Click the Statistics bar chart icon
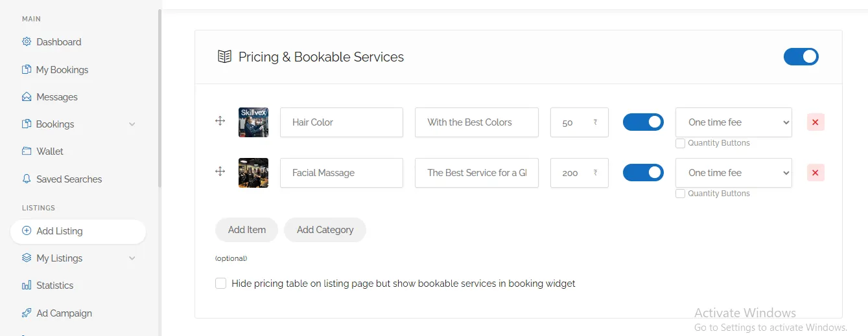 27,286
